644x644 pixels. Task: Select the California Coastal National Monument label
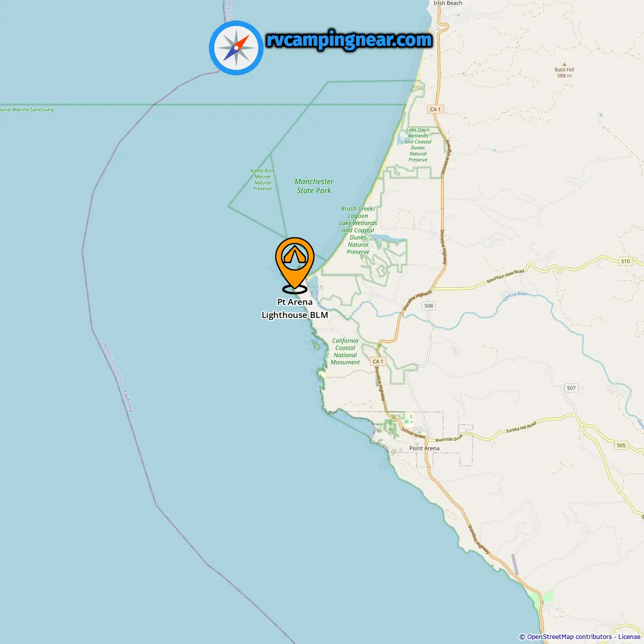click(345, 351)
